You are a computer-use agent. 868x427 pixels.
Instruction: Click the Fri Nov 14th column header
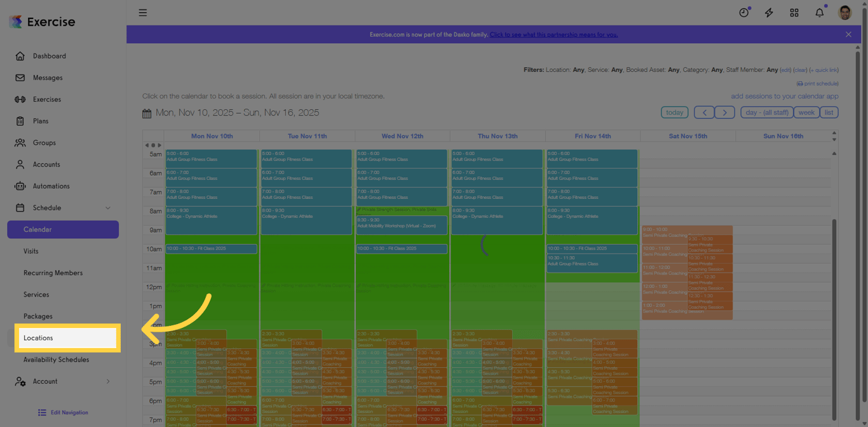tap(593, 136)
